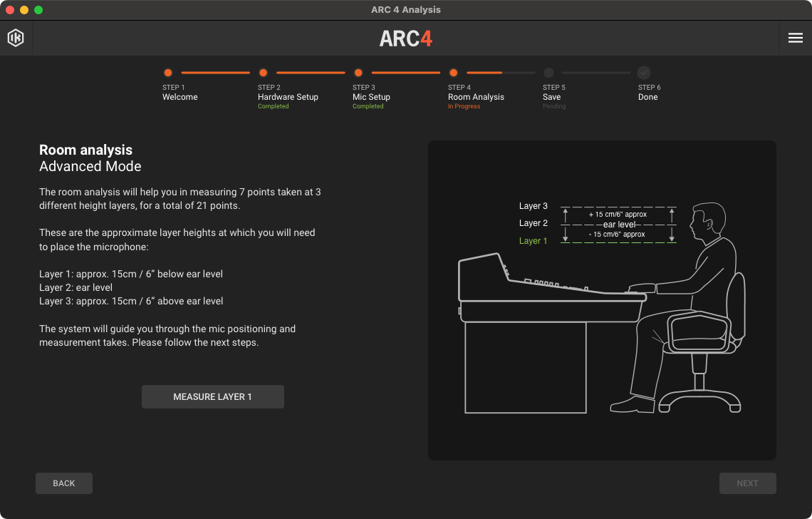Click the 'In Progress' status under Room Analysis
812x519 pixels.
pyautogui.click(x=464, y=106)
